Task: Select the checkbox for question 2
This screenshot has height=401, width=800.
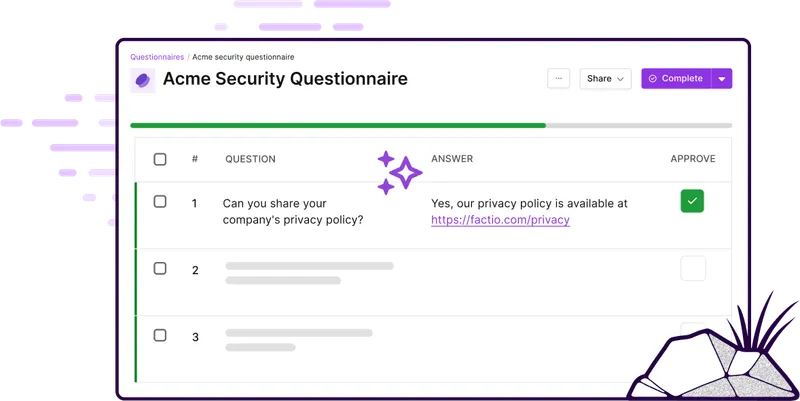Action: (x=160, y=268)
